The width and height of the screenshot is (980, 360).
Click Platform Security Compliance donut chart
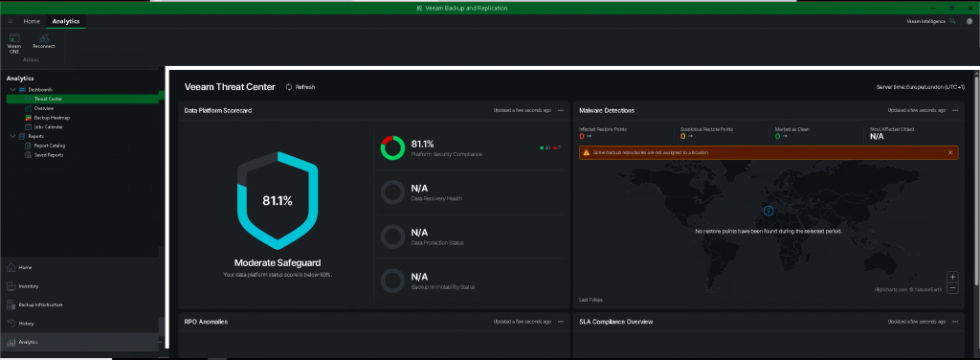click(x=393, y=148)
